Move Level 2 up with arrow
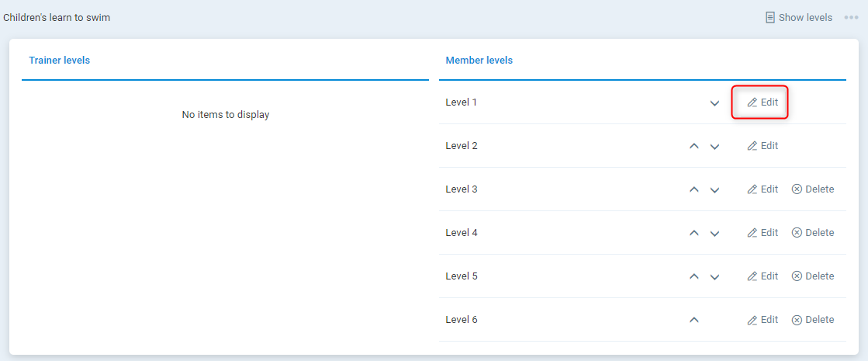The width and height of the screenshot is (868, 361). click(x=694, y=146)
